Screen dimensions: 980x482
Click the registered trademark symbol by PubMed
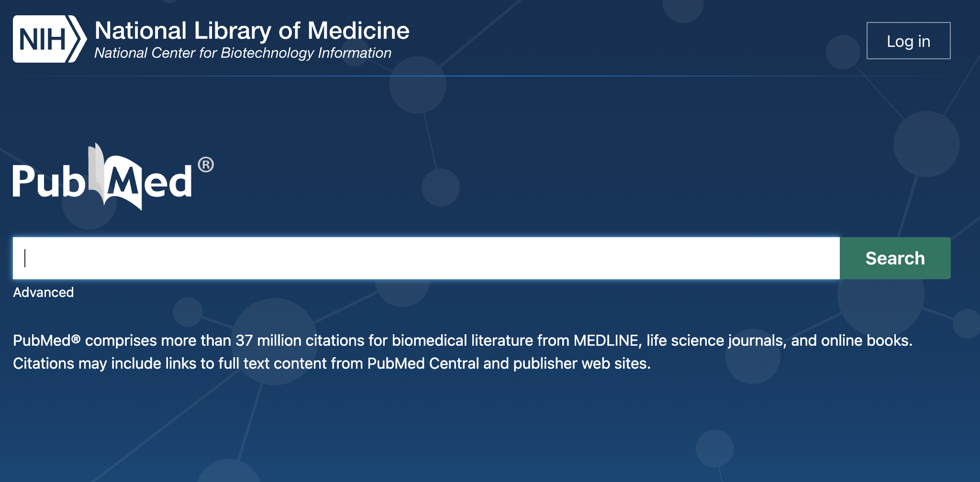coord(206,165)
